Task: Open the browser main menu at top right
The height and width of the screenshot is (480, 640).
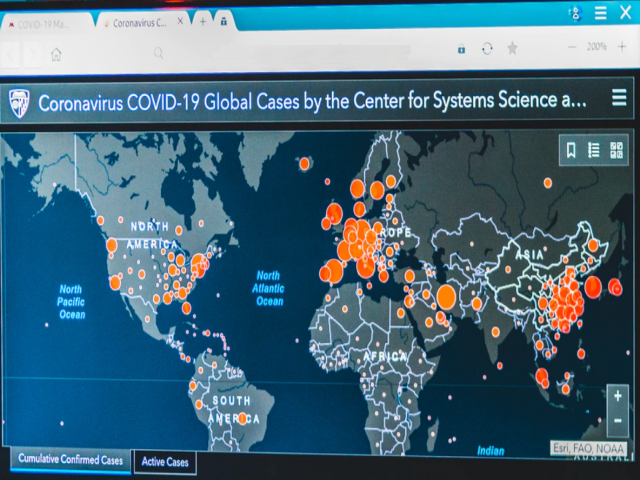Action: tap(601, 12)
